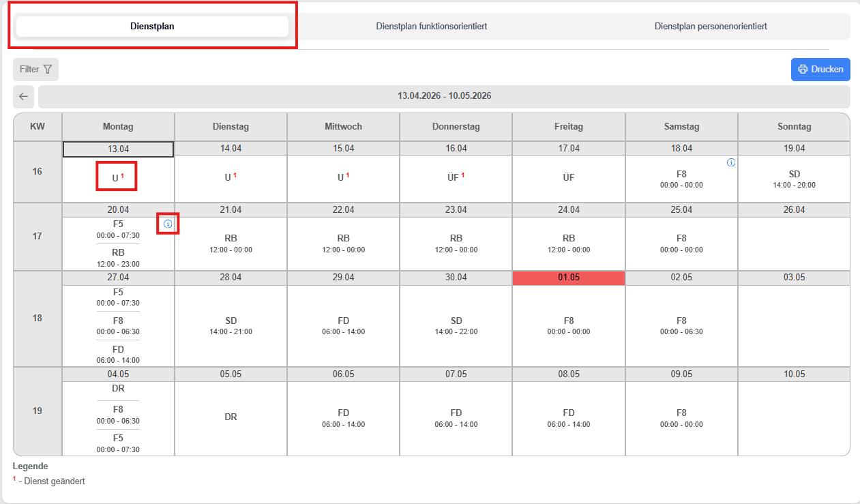Select the highlighted red 01.05 date header
Image resolution: width=860 pixels, height=504 pixels.
568,278
